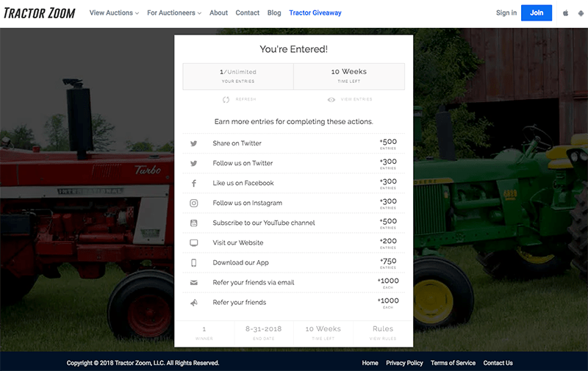Screen dimensions: 588x371
Task: Click the bottom 10 Weeks Time Left cell
Action: coord(323,333)
